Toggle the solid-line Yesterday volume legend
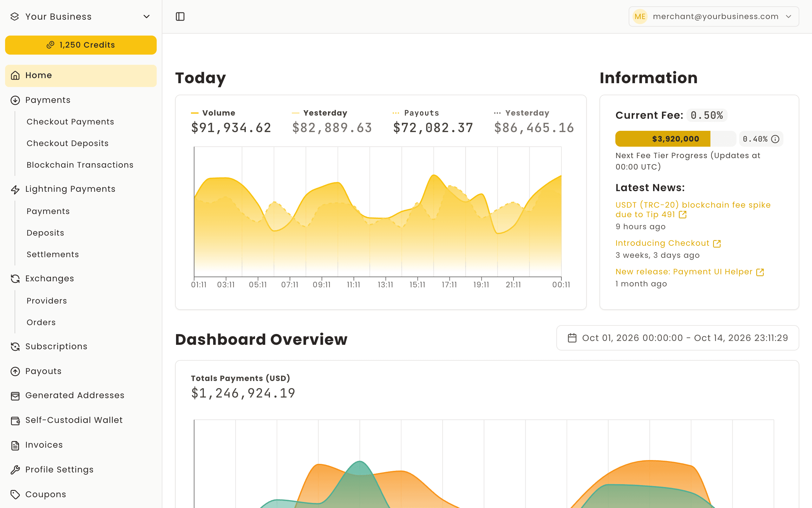Image resolution: width=812 pixels, height=508 pixels. (x=319, y=113)
